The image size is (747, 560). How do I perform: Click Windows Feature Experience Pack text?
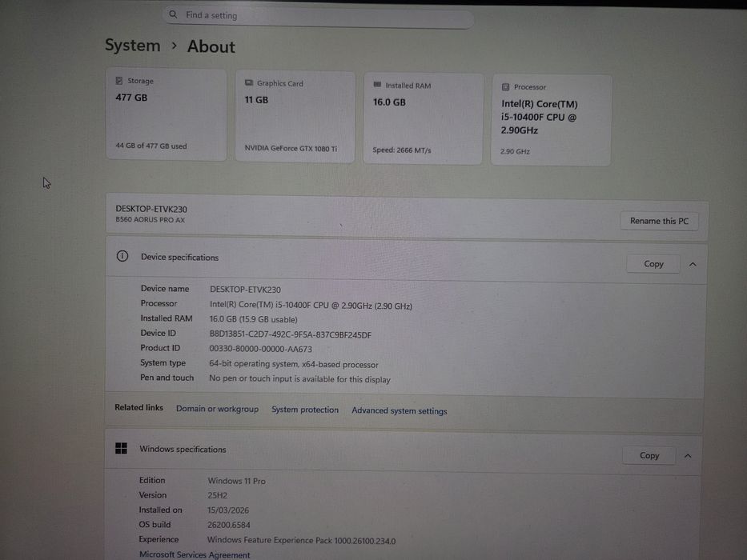coord(301,541)
